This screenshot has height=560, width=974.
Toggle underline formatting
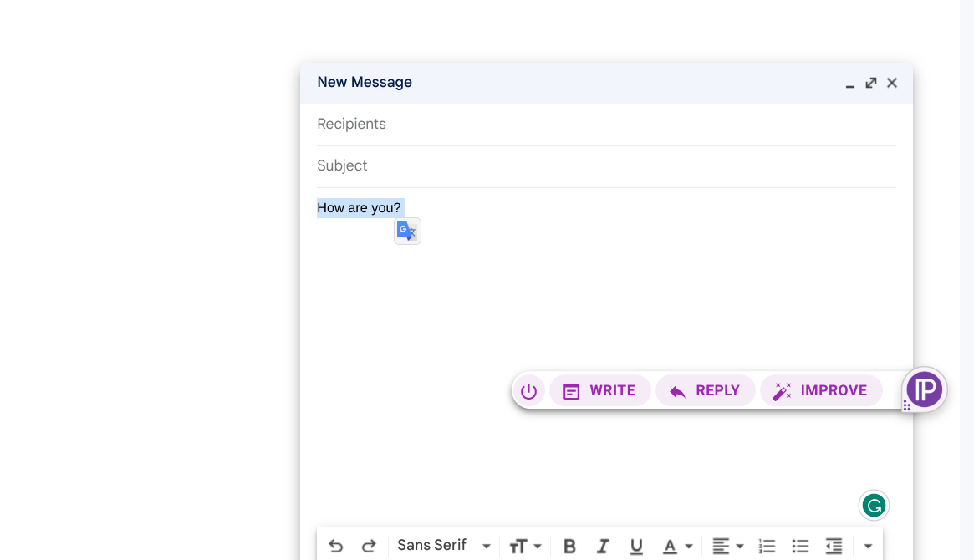pos(636,546)
